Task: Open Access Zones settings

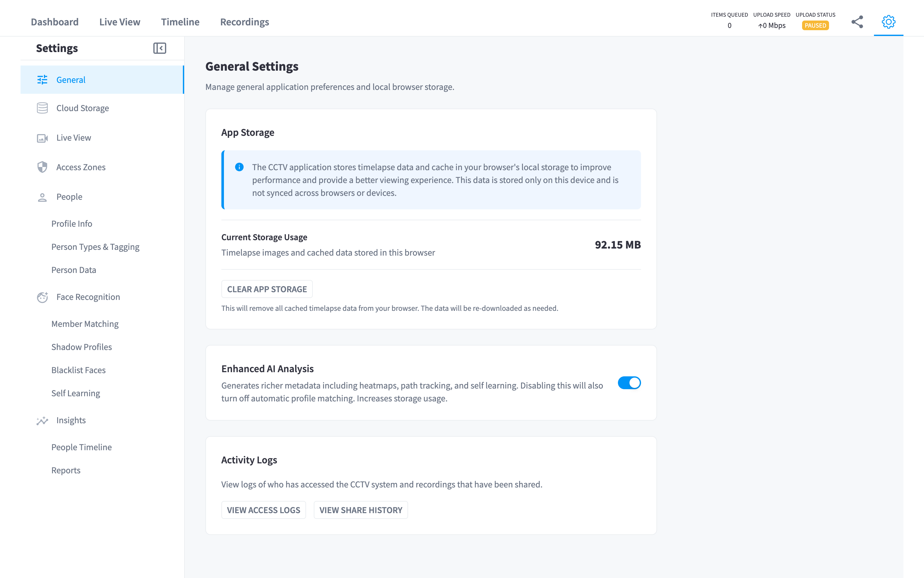Action: coord(102,167)
